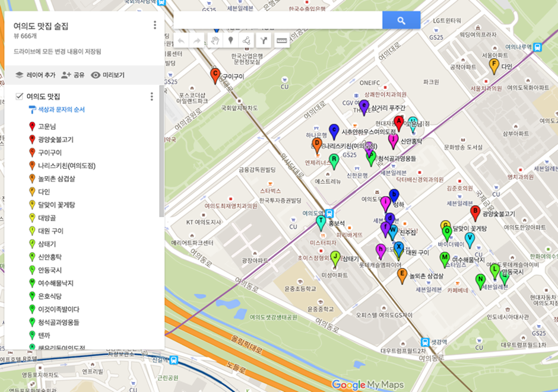This screenshot has height=392, width=558.
Task: Open layer options menu next to 여의도 맛집
Action: pyautogui.click(x=151, y=96)
